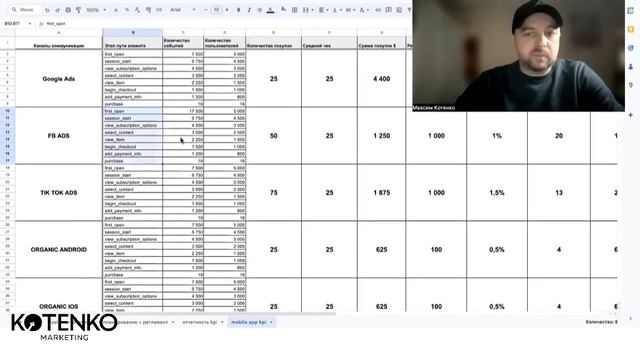Select column A header
Image resolution: width=640 pixels, height=360 pixels.
[59, 32]
